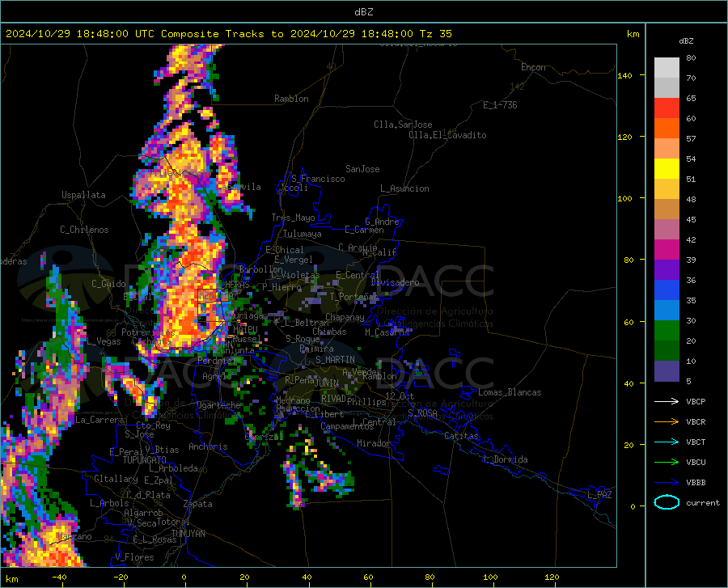Viewport: 728px width, 588px height.
Task: Click the orange VBCR arrow legend icon
Action: click(x=667, y=422)
